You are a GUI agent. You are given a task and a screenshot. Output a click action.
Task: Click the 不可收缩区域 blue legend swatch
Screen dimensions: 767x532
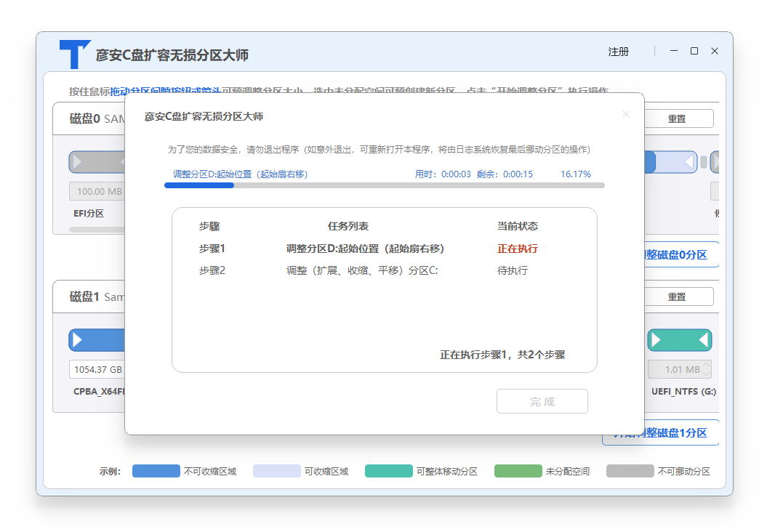point(156,472)
